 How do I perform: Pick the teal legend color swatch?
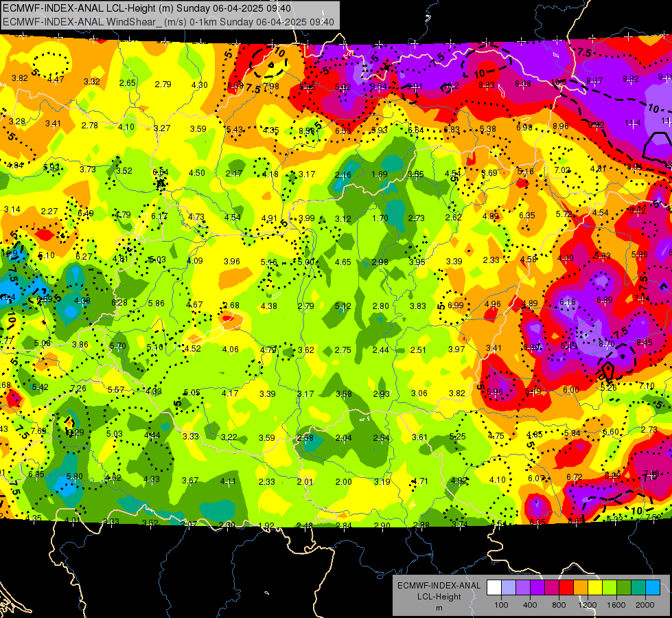point(638,588)
